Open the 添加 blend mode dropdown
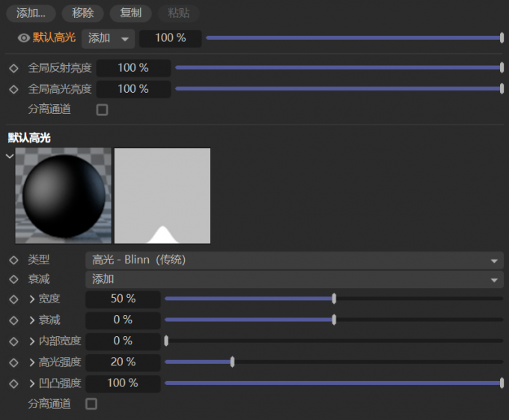Viewport: 509px width, 420px height. (108, 39)
